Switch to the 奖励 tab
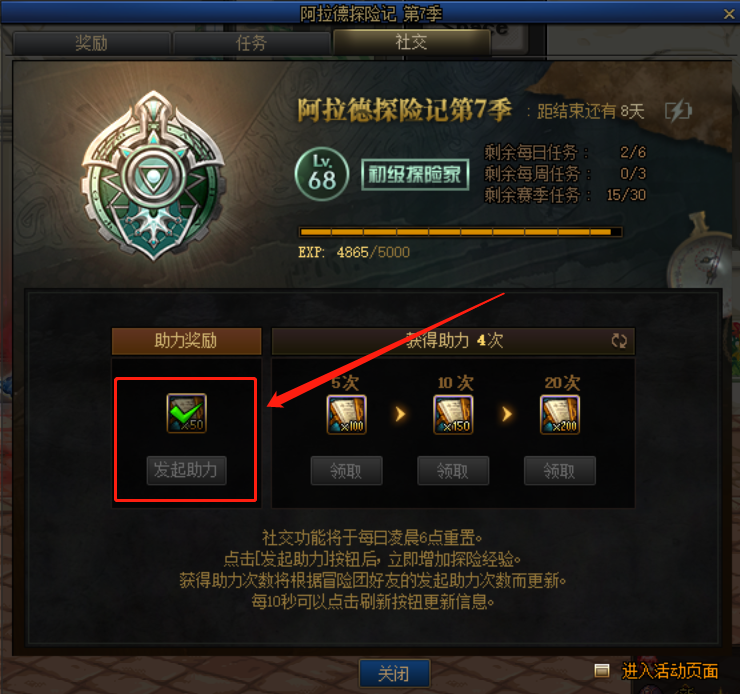Screen dimensions: 740x694 (x=92, y=43)
